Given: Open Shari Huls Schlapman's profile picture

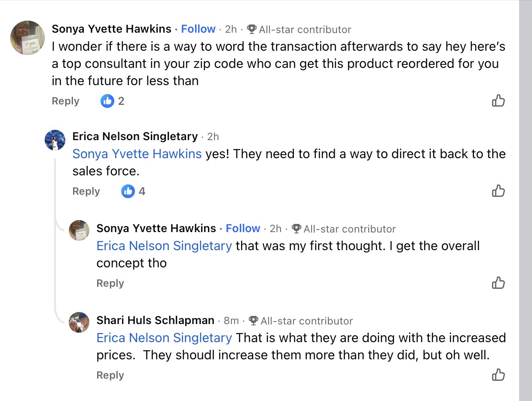Looking at the screenshot, I should (79, 322).
